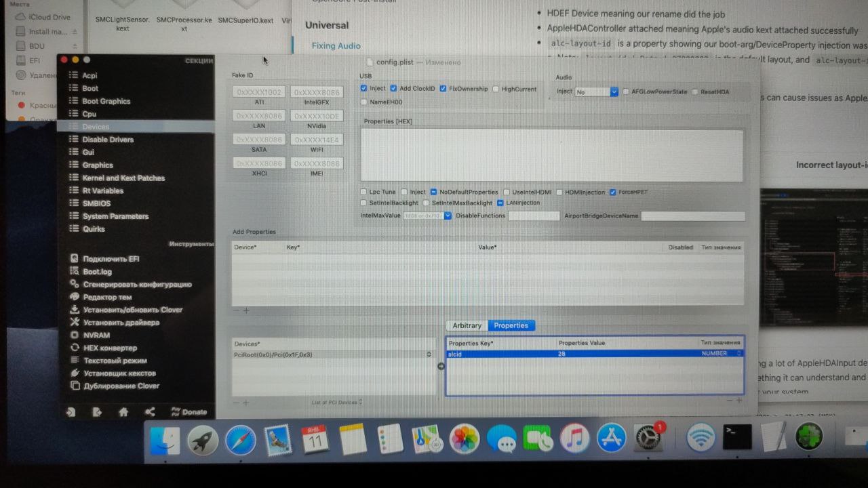Enable the Lpc Tune checkbox
Image resolution: width=868 pixels, height=488 pixels.
[364, 192]
